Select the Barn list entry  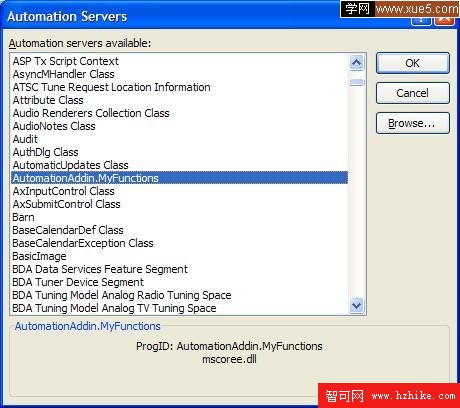[x=23, y=217]
